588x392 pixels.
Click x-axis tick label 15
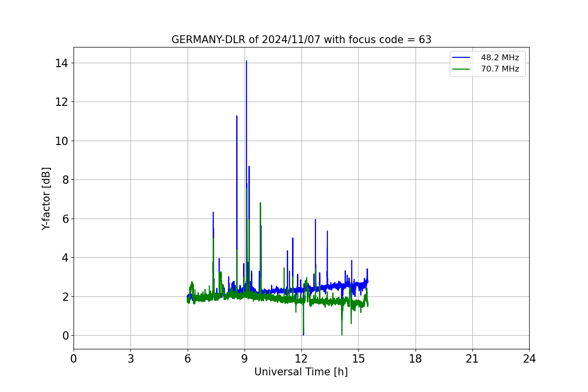(358, 359)
